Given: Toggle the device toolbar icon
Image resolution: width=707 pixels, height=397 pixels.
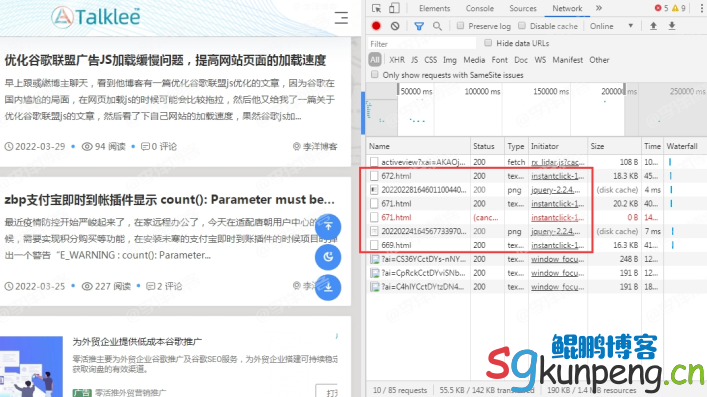Looking at the screenshot, I should [394, 8].
